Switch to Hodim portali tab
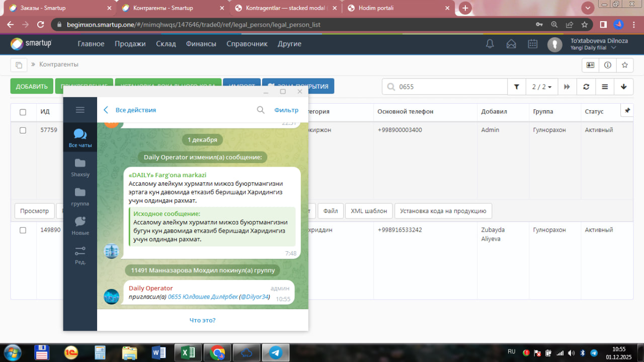This screenshot has width=644, height=362. pos(397,9)
